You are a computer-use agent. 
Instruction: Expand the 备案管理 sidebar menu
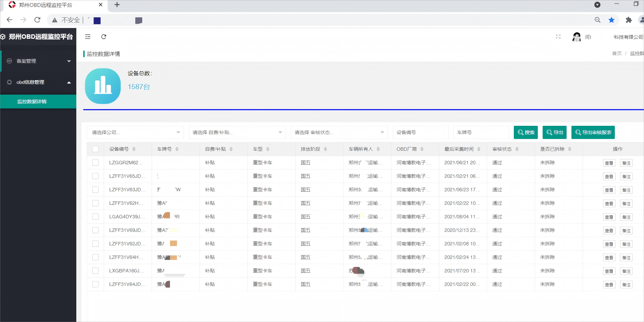click(38, 61)
